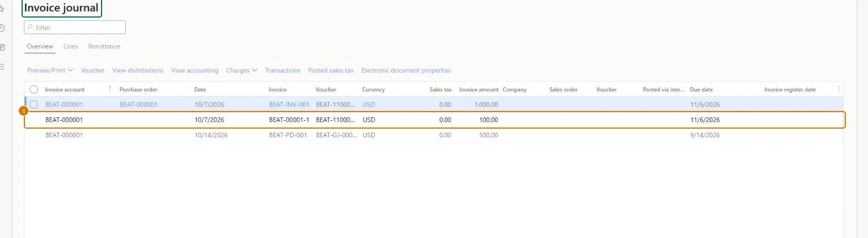Click the Sales order column header
Image resolution: width=868 pixels, height=238 pixels.
[563, 90]
